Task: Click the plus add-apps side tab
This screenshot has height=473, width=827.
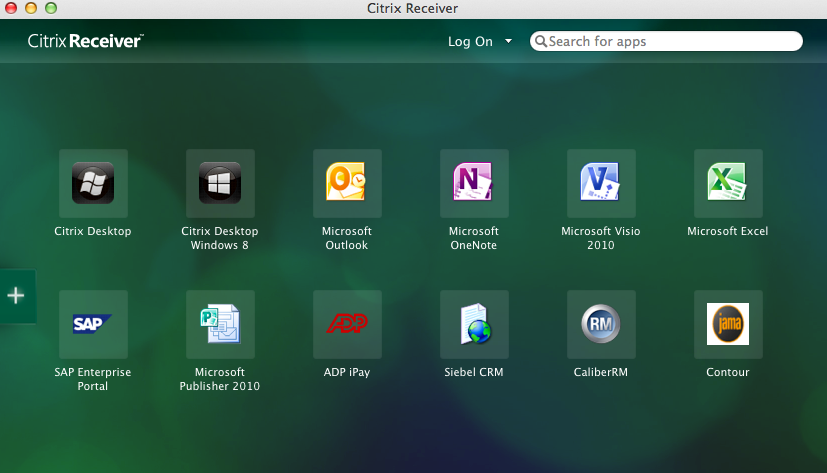Action: [x=16, y=296]
